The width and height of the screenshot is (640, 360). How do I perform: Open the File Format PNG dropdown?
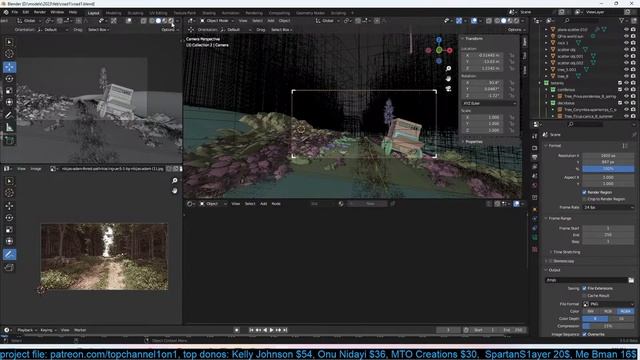(x=608, y=304)
